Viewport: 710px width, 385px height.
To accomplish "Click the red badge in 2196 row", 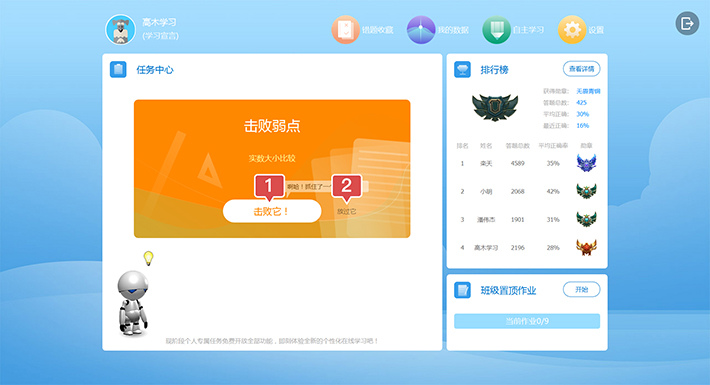I will tap(586, 247).
